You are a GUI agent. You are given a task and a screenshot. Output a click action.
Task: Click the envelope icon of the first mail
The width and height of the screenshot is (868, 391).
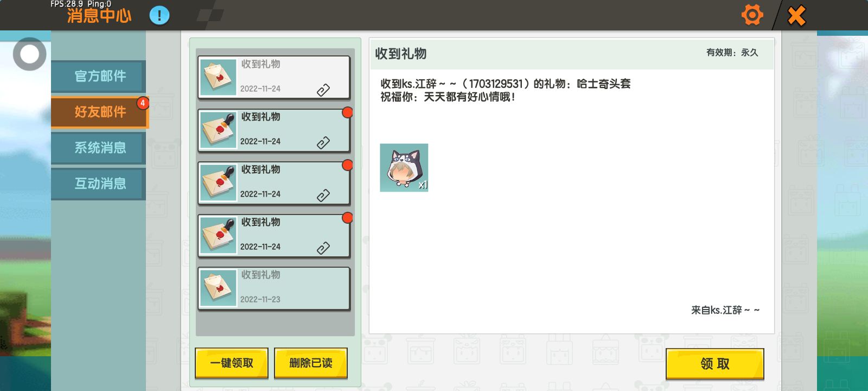click(x=218, y=77)
